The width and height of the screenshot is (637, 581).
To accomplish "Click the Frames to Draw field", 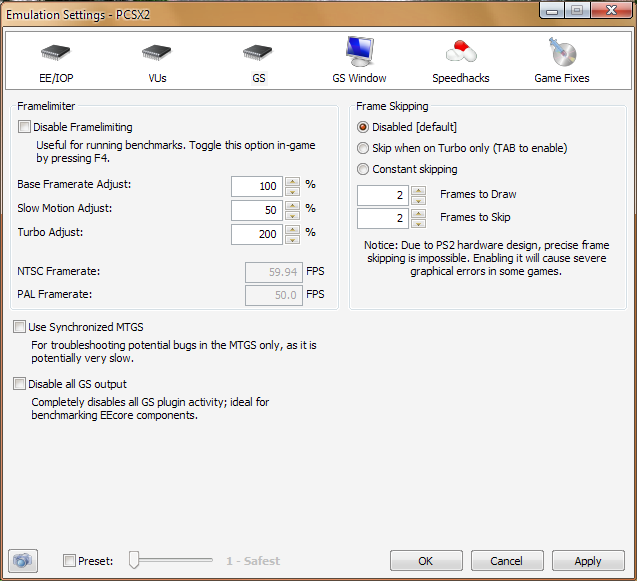I will 383,195.
